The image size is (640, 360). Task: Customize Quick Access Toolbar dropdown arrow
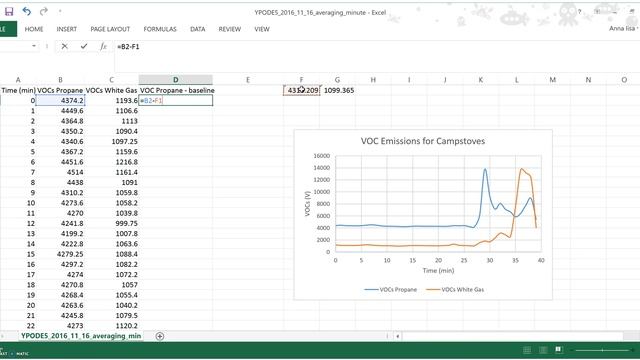point(60,11)
